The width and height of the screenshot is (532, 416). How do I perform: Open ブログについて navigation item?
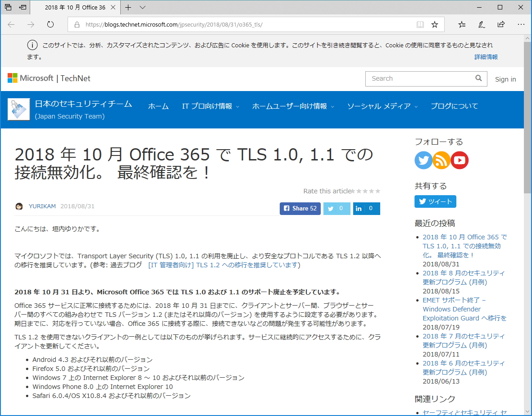[x=455, y=106]
